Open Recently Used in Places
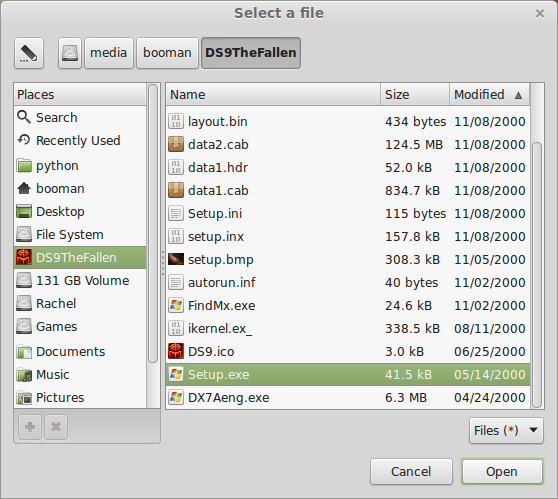 pyautogui.click(x=80, y=141)
